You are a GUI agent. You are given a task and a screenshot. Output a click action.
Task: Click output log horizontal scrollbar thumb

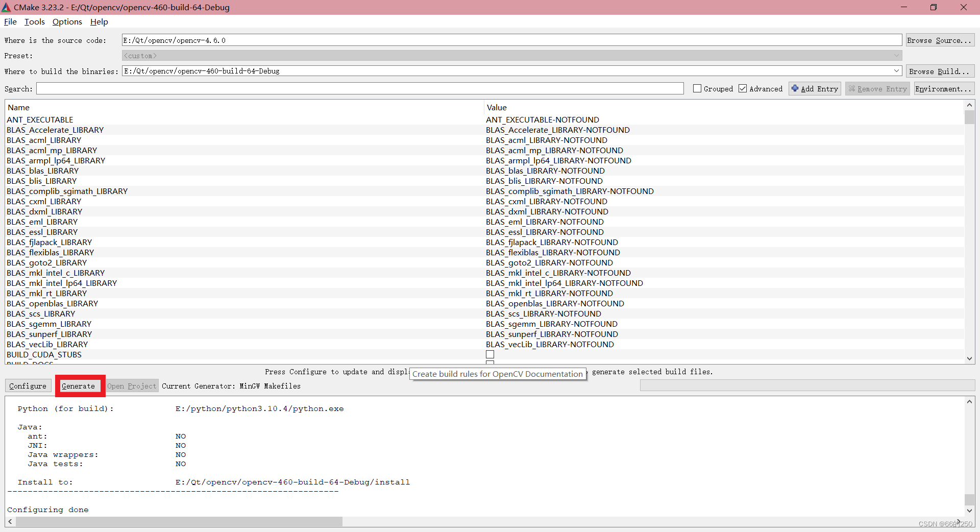pos(179,521)
